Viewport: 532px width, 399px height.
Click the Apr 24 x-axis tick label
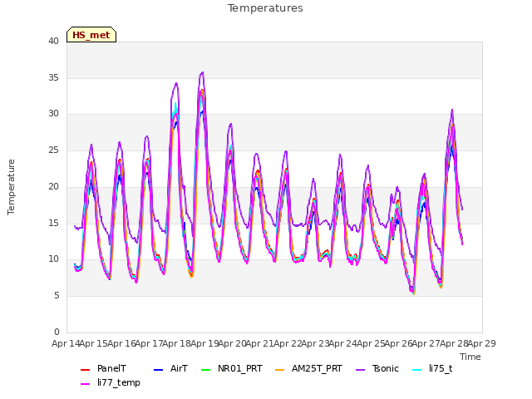tap(343, 343)
